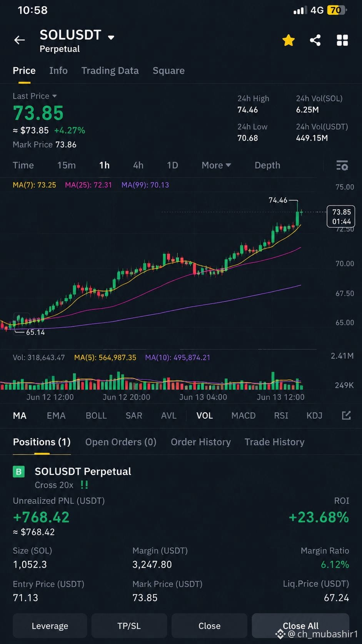This screenshot has width=362, height=644.
Task: Open the Depth chart view
Action: coord(267,165)
